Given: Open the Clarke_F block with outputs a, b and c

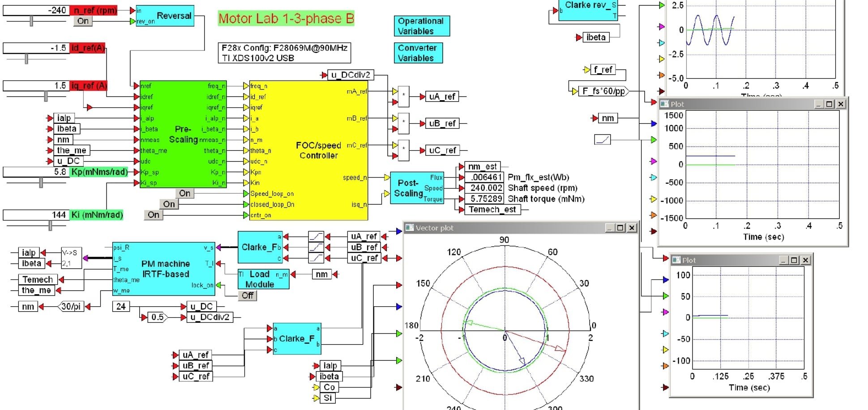Looking at the screenshot, I should coord(260,247).
